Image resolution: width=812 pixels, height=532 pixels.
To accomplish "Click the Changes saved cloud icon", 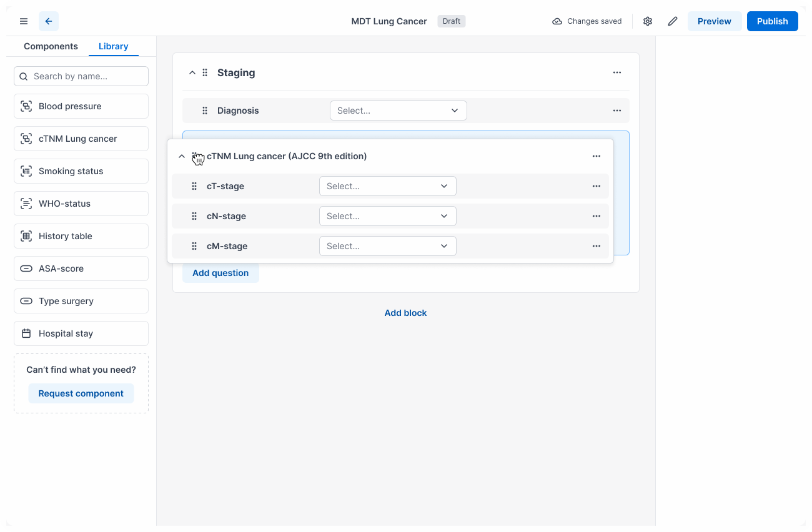I will click(x=557, y=21).
